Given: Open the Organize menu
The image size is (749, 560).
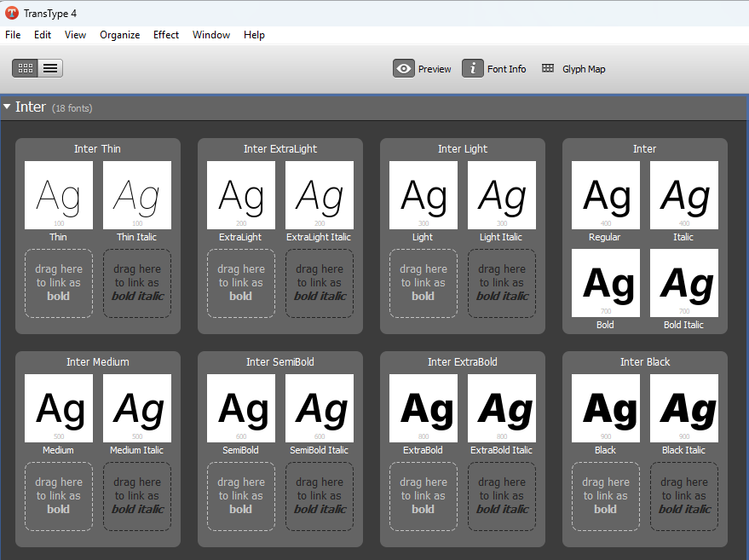Looking at the screenshot, I should click(120, 35).
